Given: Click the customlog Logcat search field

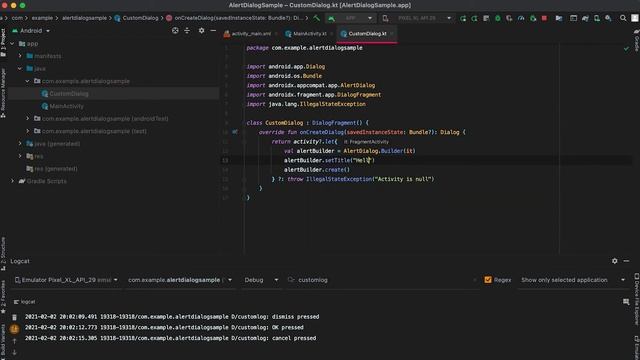Looking at the screenshot, I should tap(384, 280).
